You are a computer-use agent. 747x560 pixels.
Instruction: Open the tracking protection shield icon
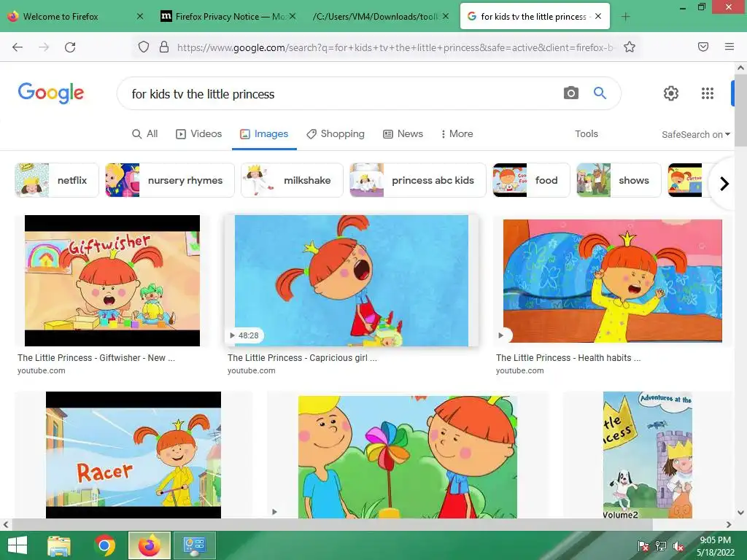(144, 47)
